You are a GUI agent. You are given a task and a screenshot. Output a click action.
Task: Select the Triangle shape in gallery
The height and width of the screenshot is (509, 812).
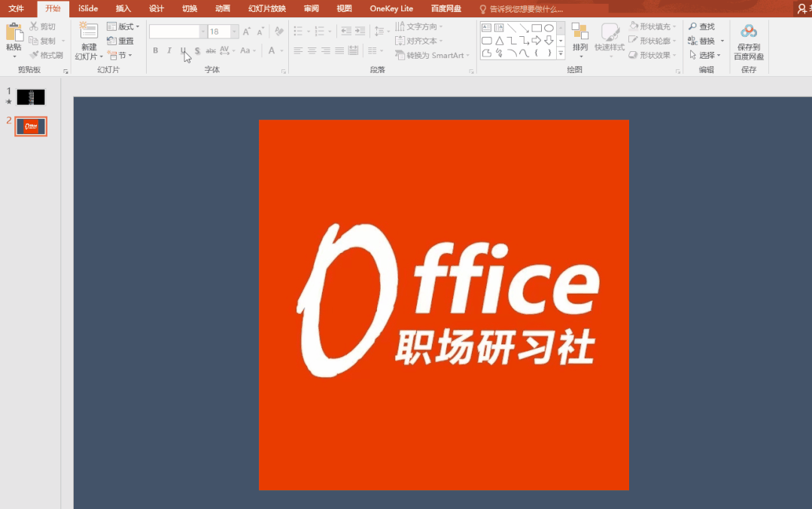pos(499,41)
